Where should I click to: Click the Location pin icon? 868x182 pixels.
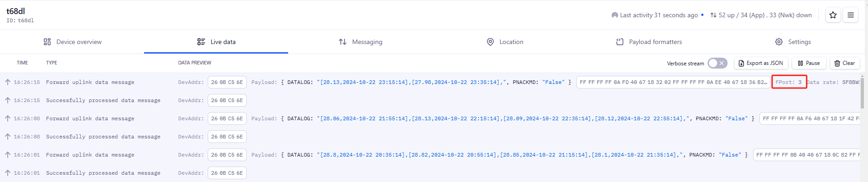pos(490,42)
